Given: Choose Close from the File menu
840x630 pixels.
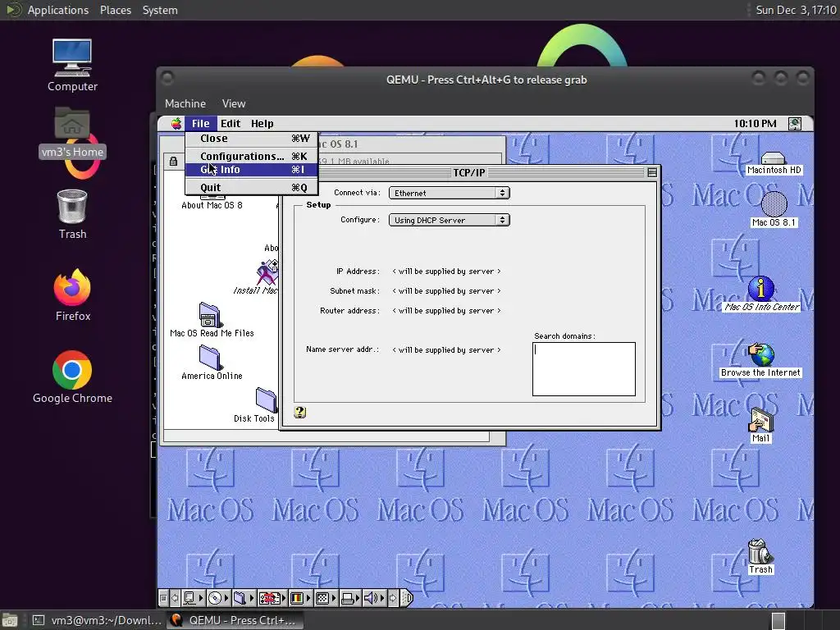Looking at the screenshot, I should click(251, 138).
